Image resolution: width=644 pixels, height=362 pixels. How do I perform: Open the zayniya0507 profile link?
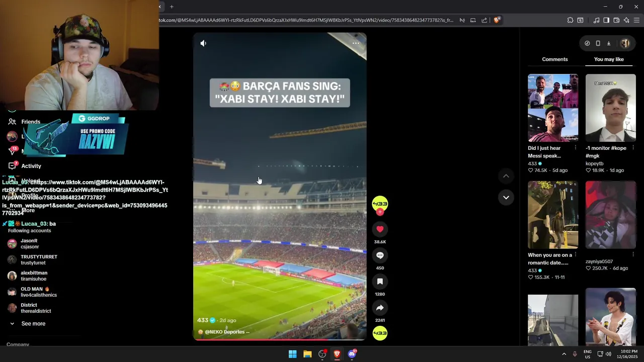tap(599, 261)
